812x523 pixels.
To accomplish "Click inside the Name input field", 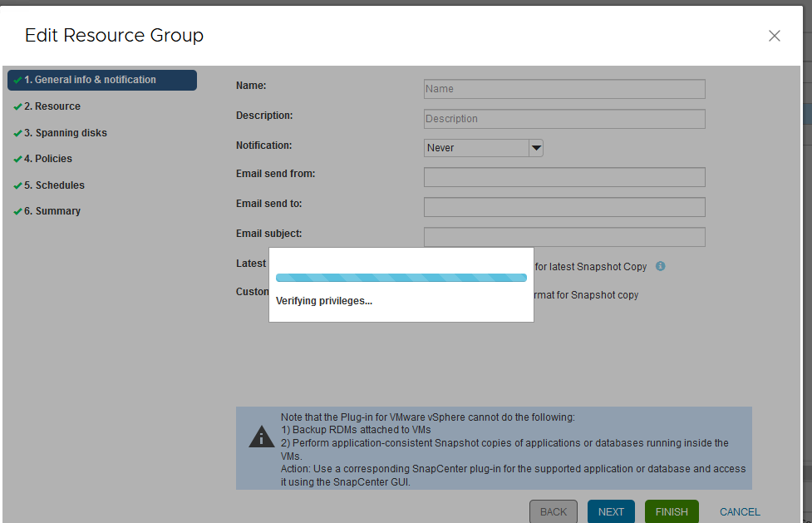I will 564,89.
